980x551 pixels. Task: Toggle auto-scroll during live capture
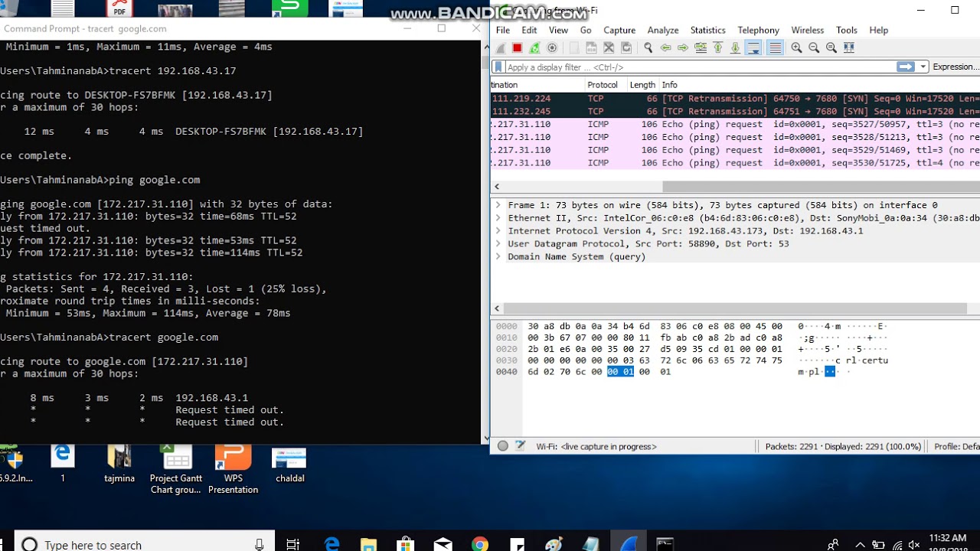coord(753,47)
